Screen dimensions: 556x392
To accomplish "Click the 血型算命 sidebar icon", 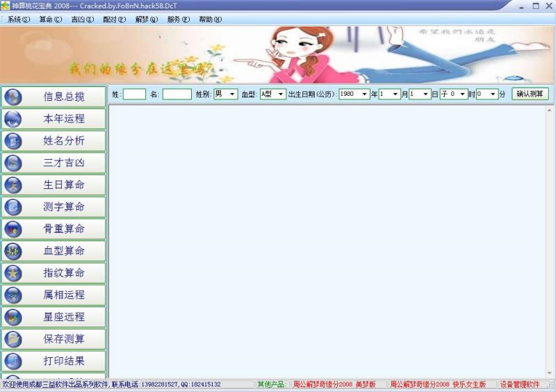I will point(13,251).
